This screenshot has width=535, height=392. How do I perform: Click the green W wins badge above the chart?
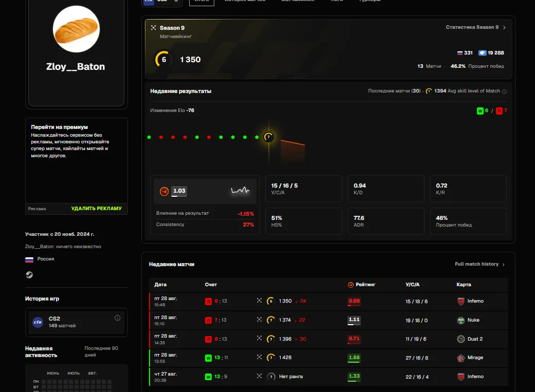[x=480, y=111]
